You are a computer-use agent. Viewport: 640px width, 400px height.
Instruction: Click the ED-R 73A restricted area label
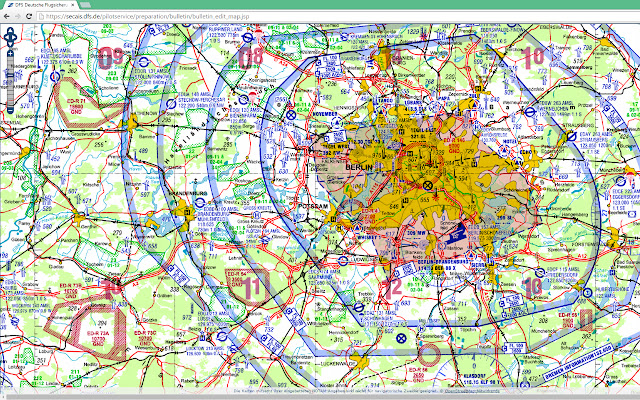98,338
